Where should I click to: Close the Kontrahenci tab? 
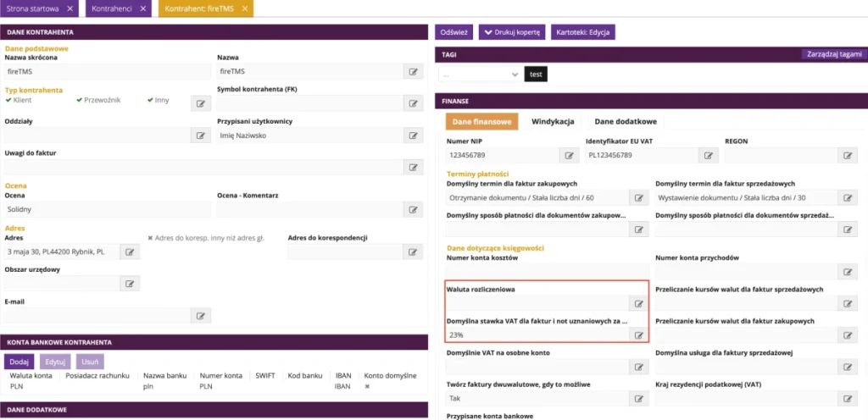pyautogui.click(x=142, y=8)
